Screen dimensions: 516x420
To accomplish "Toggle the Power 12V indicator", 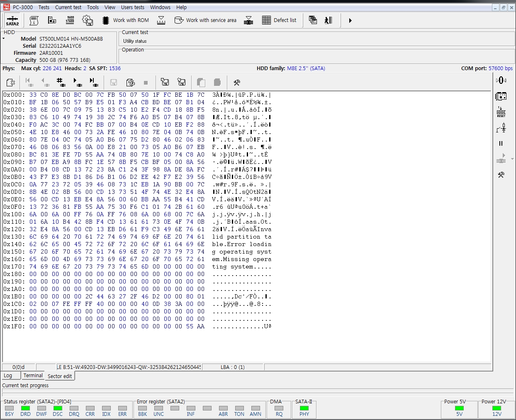I will (x=497, y=408).
